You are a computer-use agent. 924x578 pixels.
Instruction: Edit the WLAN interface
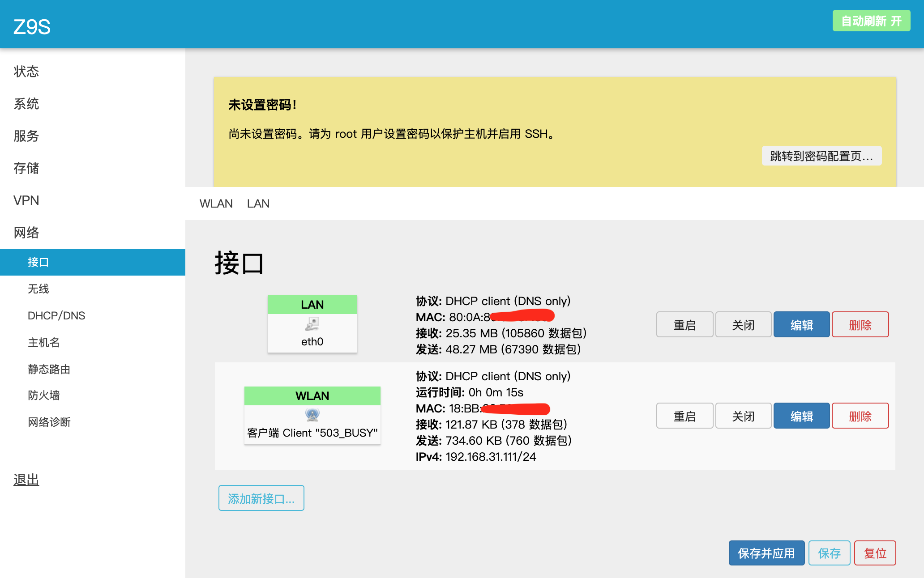tap(801, 416)
